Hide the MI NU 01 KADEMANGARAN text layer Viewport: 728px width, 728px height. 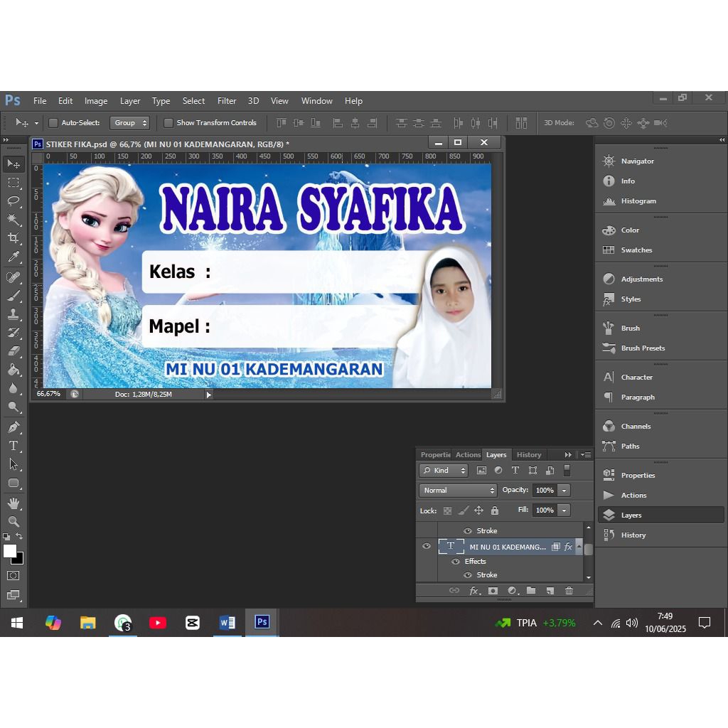pos(427,546)
